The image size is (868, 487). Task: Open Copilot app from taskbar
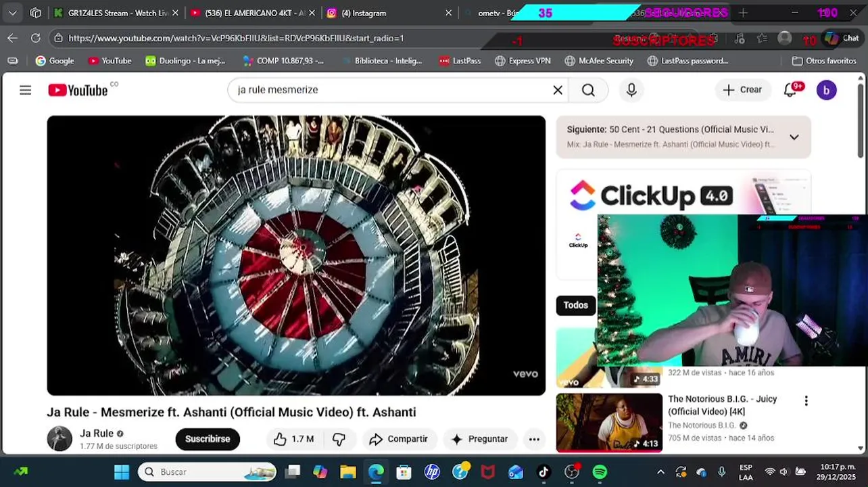click(320, 471)
